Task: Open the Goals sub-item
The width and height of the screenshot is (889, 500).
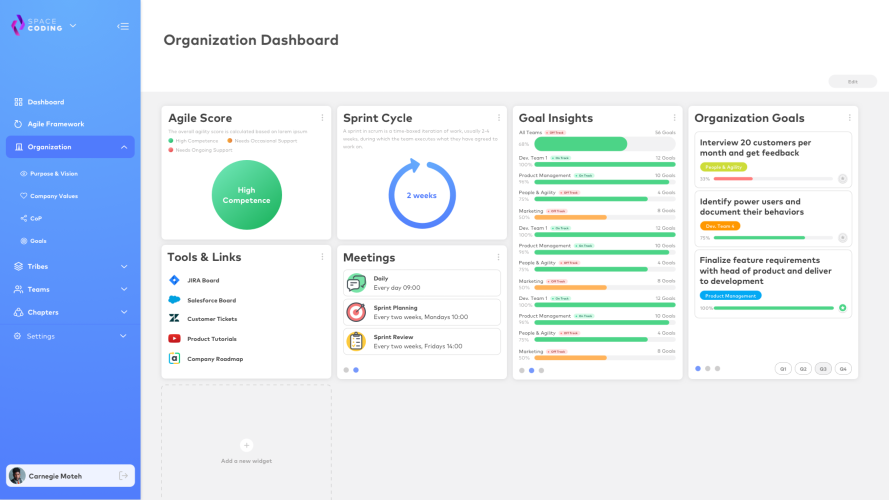Action: [x=38, y=241]
